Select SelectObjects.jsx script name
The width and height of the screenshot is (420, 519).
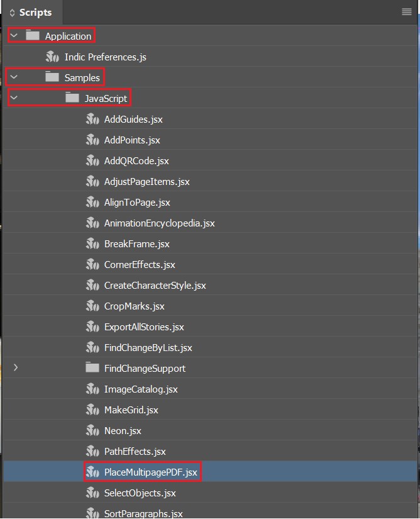(140, 493)
